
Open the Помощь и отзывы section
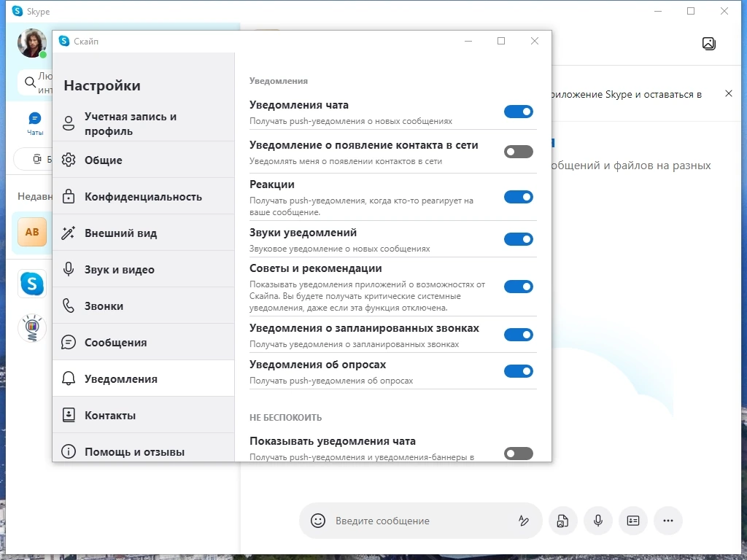click(x=144, y=448)
